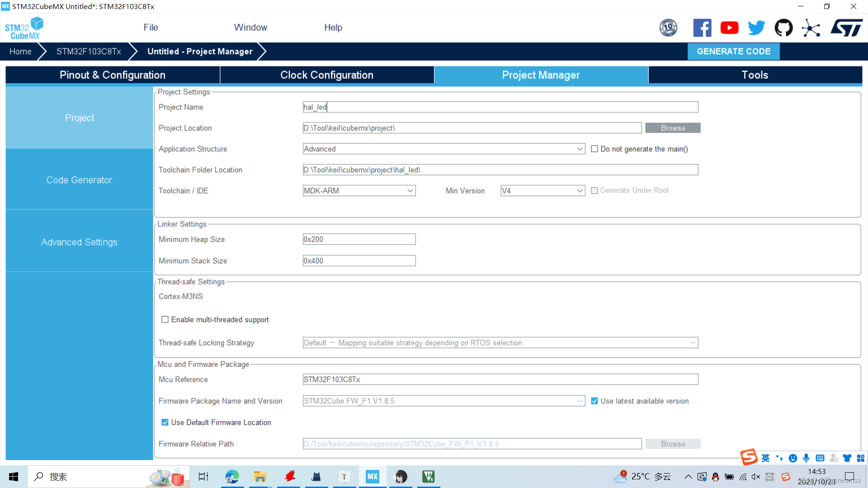Viewport: 868px width, 488px height.
Task: Click the STM32CubeMX MX taskbar icon
Action: [x=373, y=477]
